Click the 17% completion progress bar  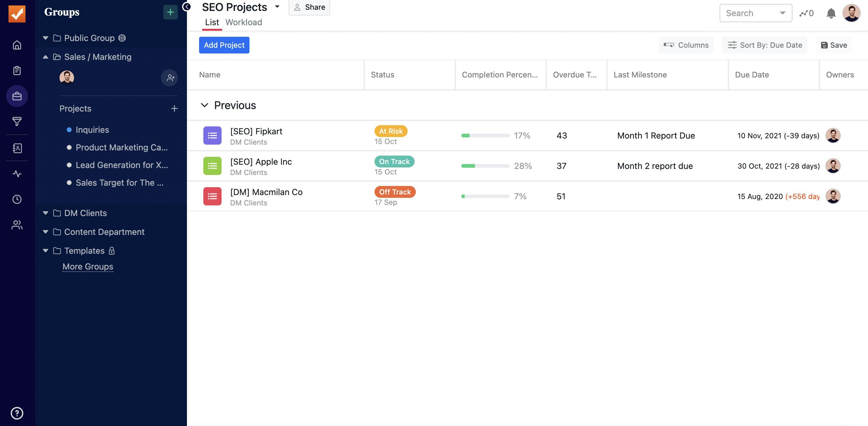point(485,136)
